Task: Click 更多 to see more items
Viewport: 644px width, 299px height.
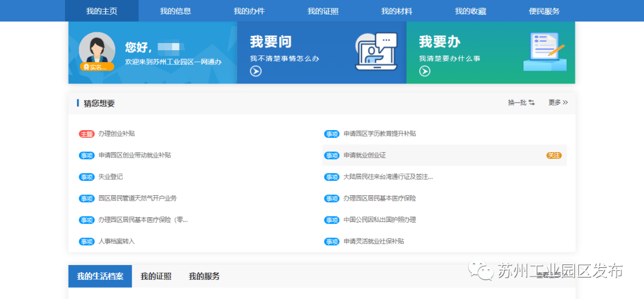Action: click(x=558, y=103)
